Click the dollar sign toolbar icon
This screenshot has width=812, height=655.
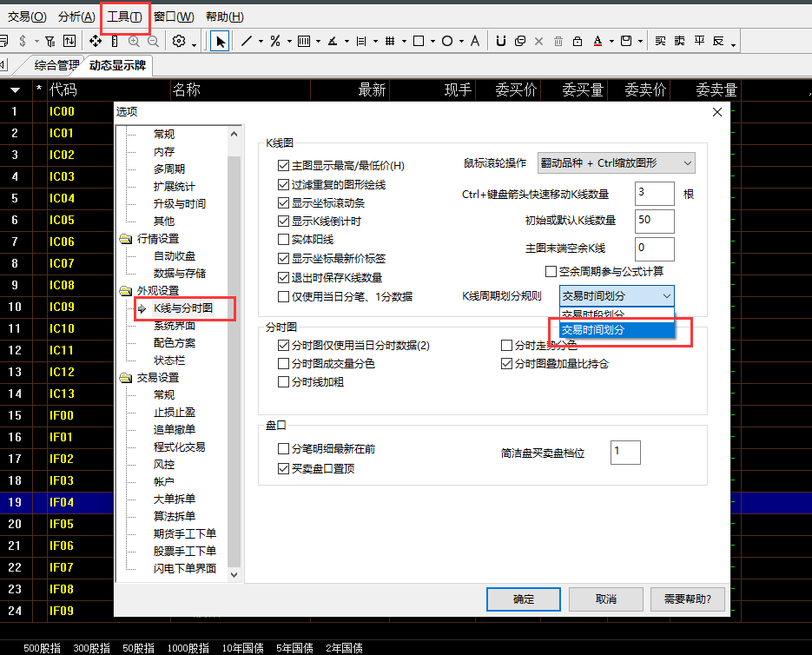point(23,41)
